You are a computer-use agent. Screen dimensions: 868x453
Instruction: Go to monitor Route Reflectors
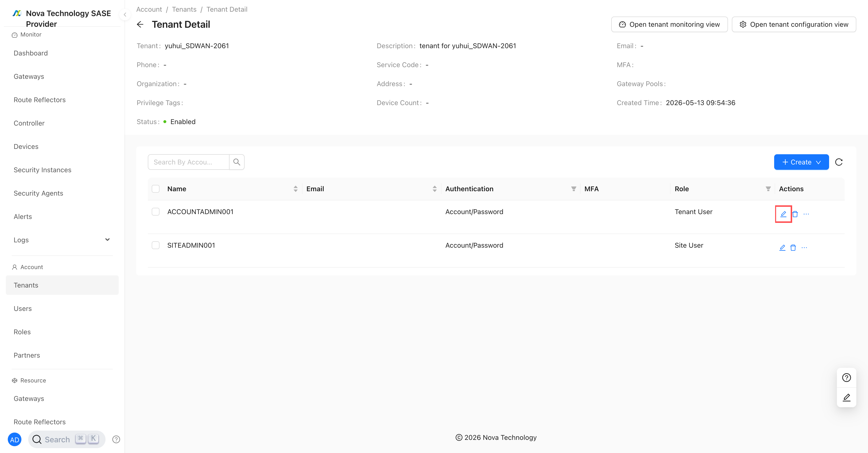click(62, 100)
